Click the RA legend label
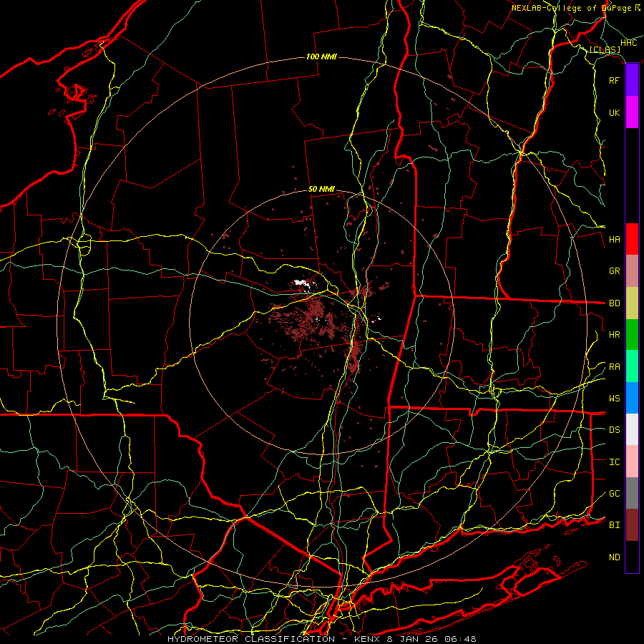 click(615, 367)
